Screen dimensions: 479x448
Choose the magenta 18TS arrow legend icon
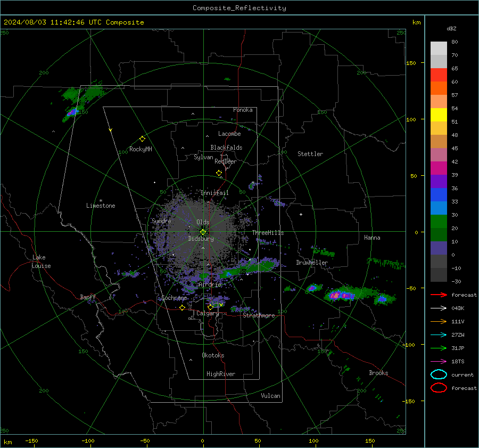[439, 362]
